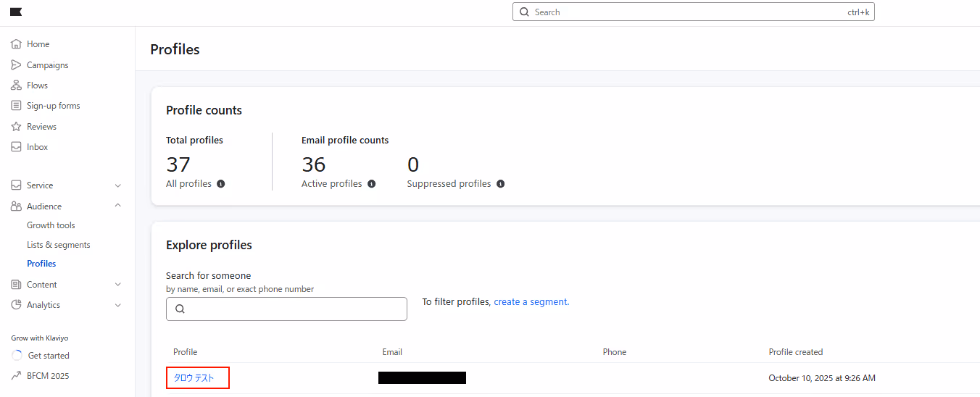The width and height of the screenshot is (980, 397).
Task: Focus the top Search field
Action: (x=694, y=12)
